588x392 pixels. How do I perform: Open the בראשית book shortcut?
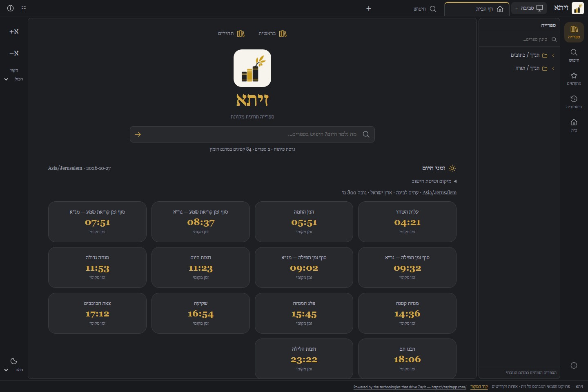point(272,33)
